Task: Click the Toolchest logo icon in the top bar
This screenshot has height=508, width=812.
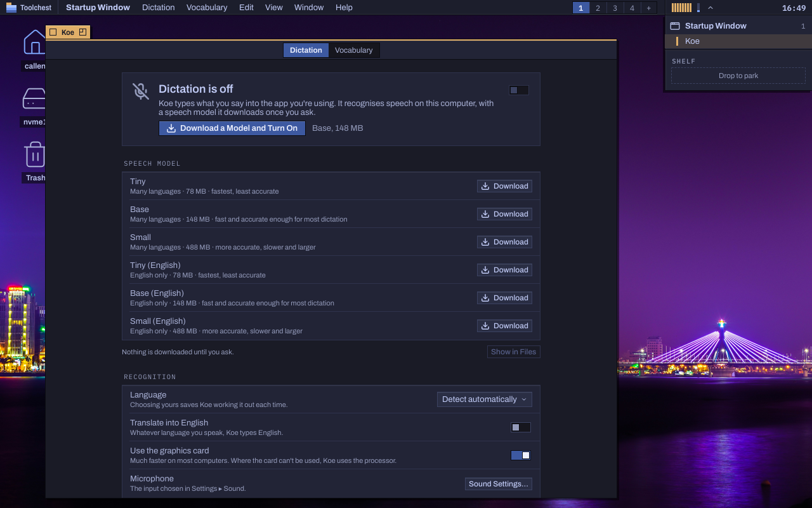Action: [x=11, y=8]
